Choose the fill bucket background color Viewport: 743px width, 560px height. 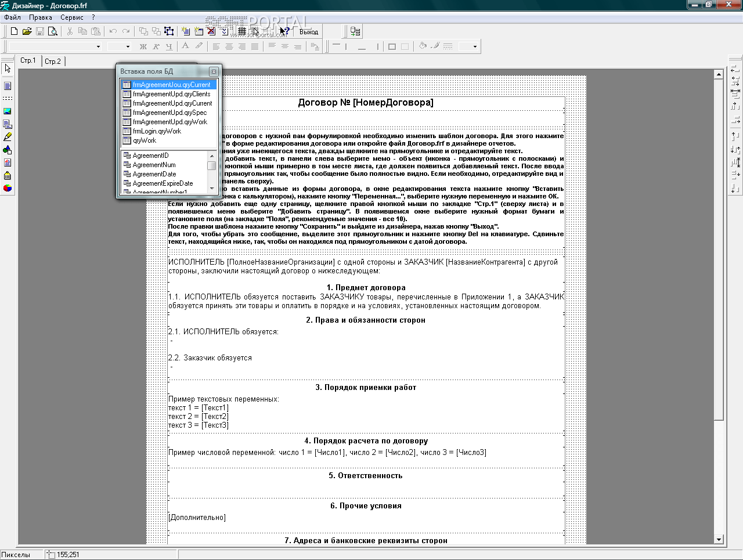pos(423,46)
